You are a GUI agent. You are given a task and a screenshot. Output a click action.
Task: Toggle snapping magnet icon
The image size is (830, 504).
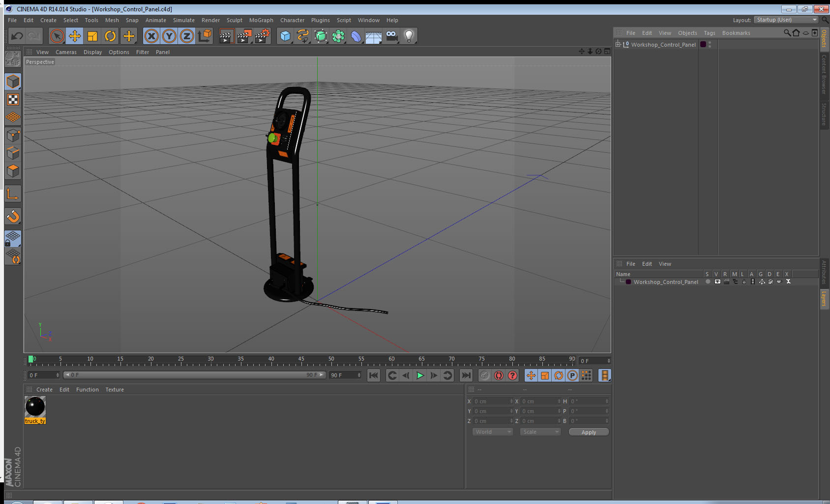point(13,216)
